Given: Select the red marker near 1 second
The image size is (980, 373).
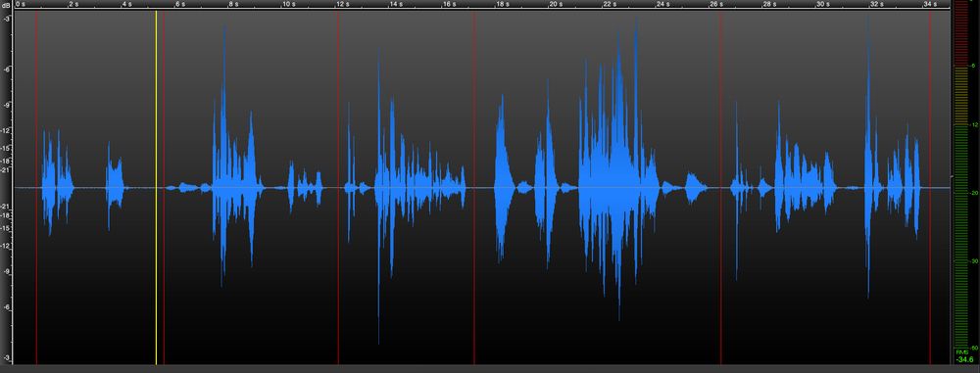Looking at the screenshot, I should coord(36,187).
